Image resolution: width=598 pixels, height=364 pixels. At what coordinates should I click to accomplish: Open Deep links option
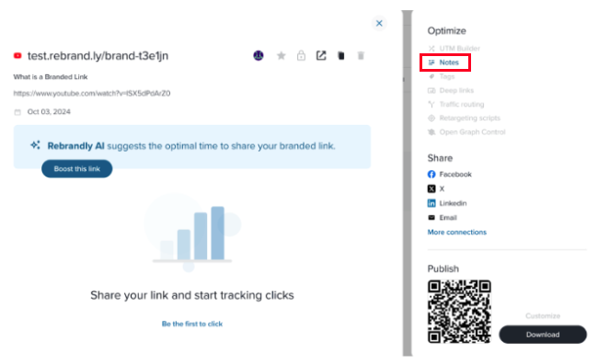pyautogui.click(x=451, y=90)
